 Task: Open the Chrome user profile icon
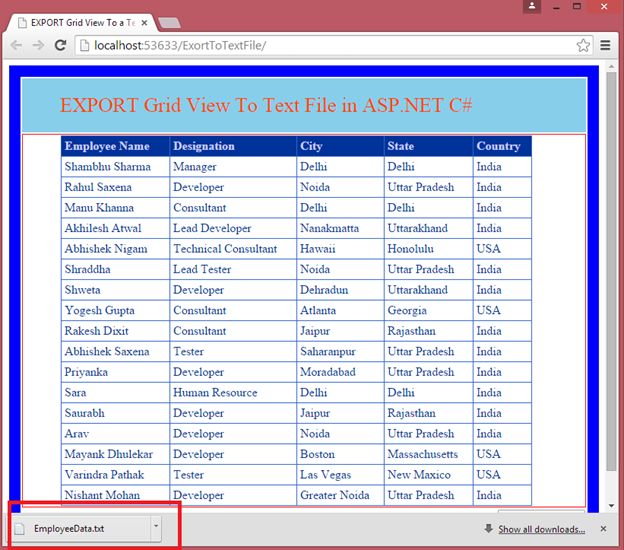coord(532,6)
